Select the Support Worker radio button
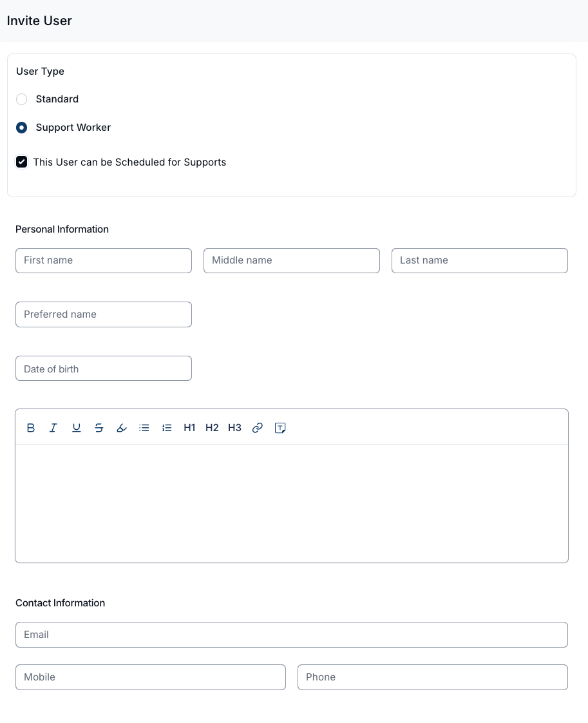This screenshot has width=588, height=723. click(x=22, y=128)
